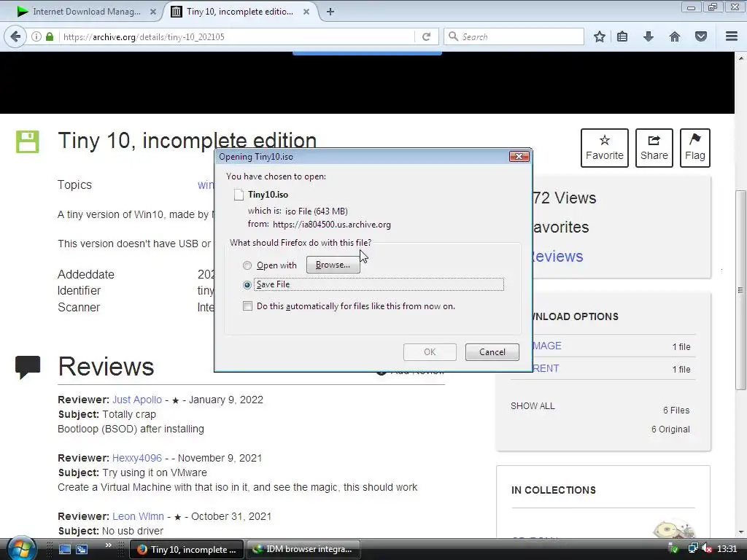Open the Firefox hamburger menu
Screen dimensions: 747x560
click(x=732, y=36)
